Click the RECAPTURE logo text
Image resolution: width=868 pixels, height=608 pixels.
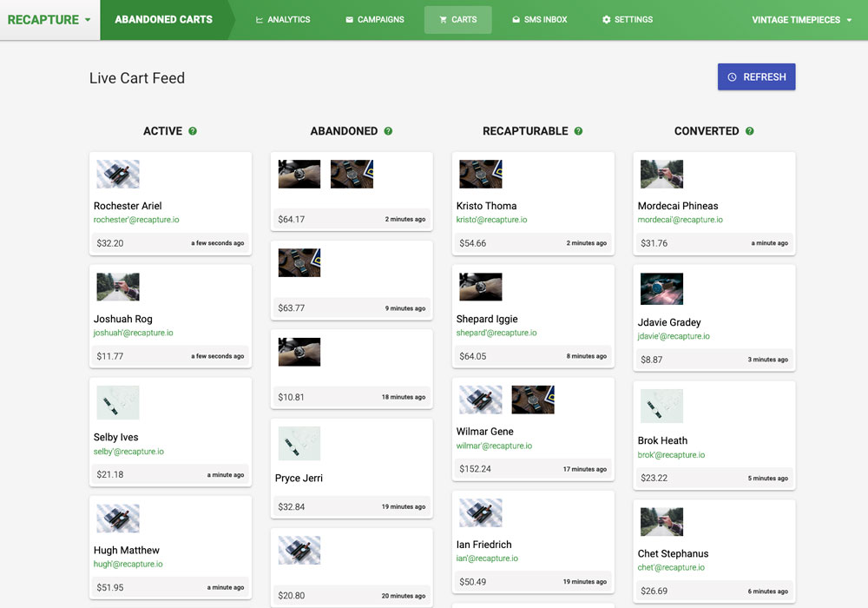pyautogui.click(x=43, y=20)
